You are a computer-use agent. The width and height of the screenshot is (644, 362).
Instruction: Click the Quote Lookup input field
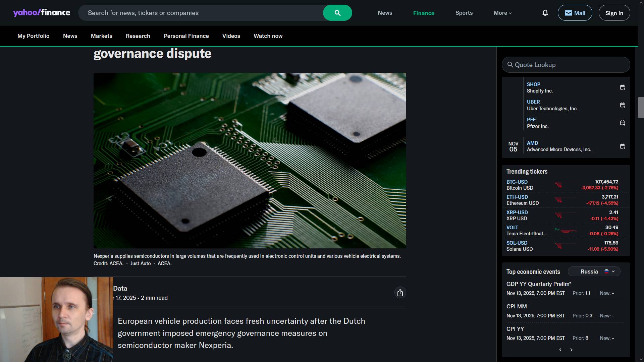(x=566, y=65)
